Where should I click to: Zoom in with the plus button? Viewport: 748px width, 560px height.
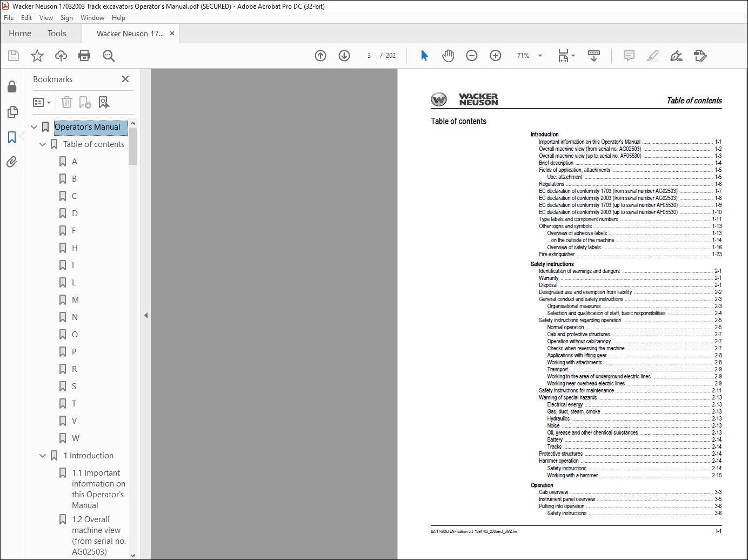click(496, 56)
